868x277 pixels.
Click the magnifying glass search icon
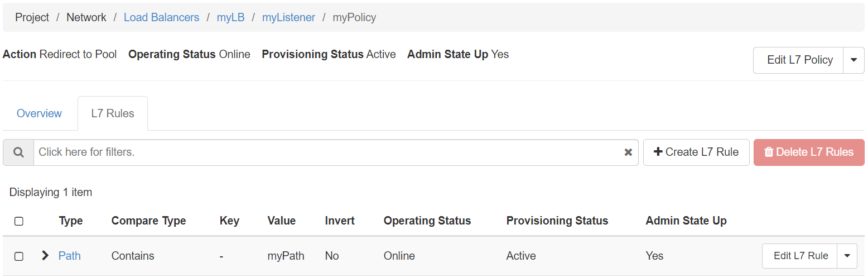pyautogui.click(x=18, y=152)
